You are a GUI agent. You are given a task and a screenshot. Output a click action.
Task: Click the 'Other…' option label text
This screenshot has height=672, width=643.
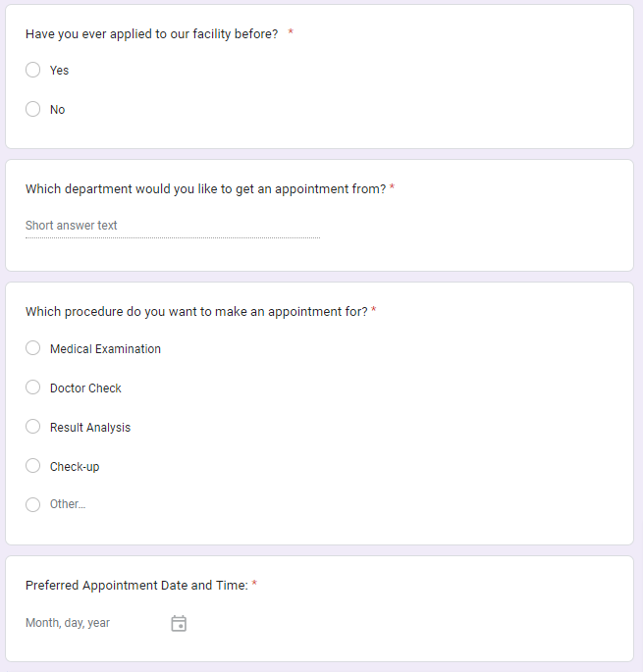click(68, 504)
